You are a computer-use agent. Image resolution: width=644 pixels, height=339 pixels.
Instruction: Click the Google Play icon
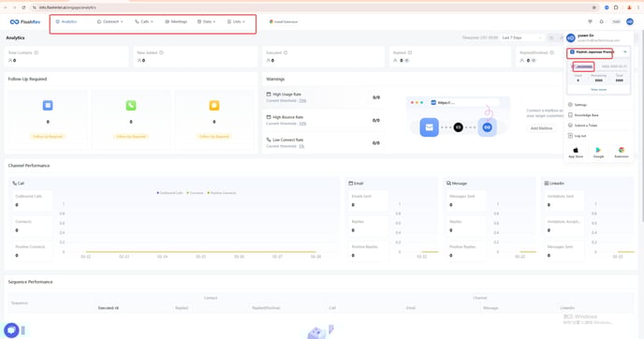598,150
